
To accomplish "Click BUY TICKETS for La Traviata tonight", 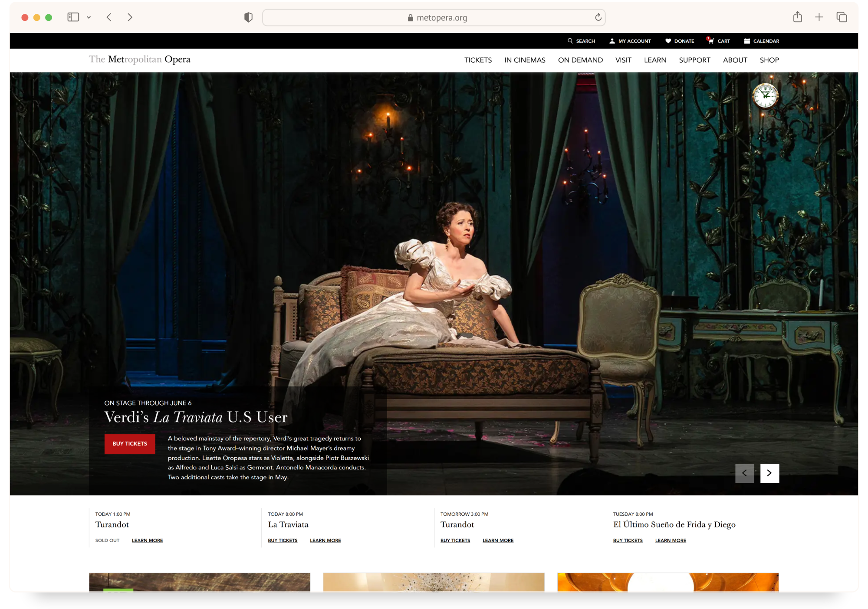I will coord(283,540).
